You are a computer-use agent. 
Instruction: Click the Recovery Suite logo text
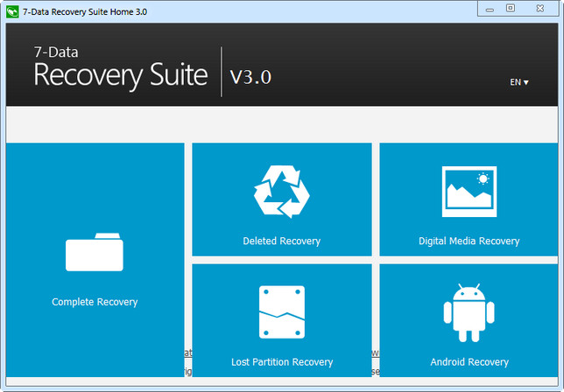point(120,75)
